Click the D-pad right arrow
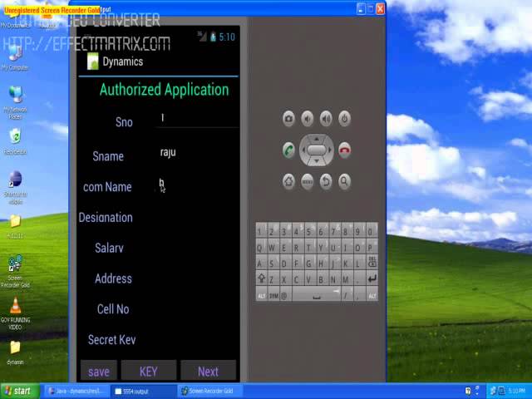 [x=330, y=150]
